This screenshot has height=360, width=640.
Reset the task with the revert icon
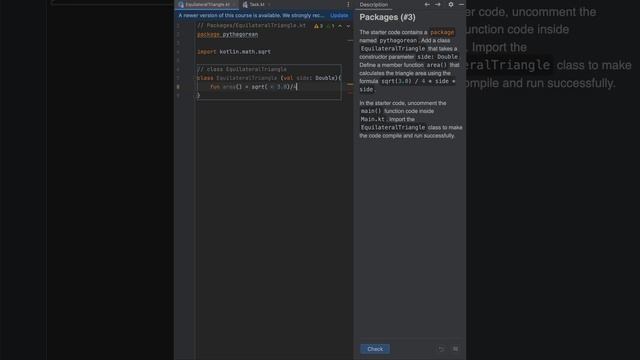(x=441, y=349)
